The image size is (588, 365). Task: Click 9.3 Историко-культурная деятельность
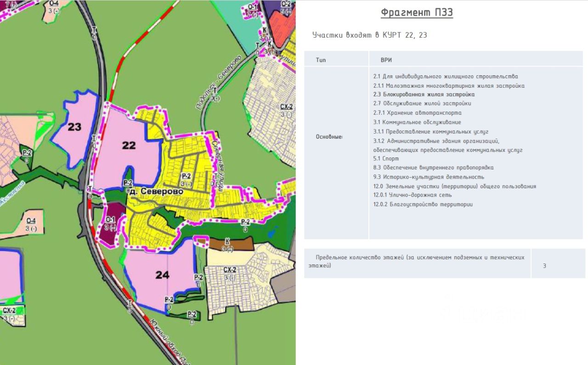coord(429,177)
